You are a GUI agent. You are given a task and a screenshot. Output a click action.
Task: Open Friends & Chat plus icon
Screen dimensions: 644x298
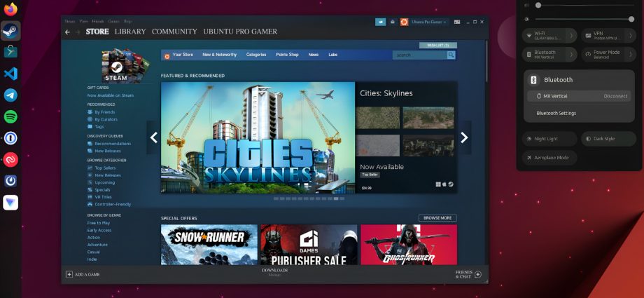(x=477, y=275)
